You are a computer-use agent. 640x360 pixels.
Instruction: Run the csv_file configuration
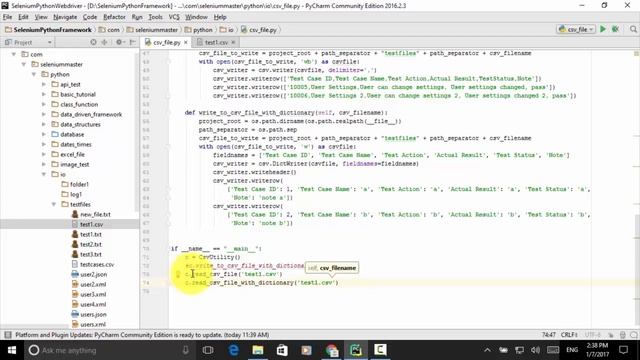(x=603, y=29)
